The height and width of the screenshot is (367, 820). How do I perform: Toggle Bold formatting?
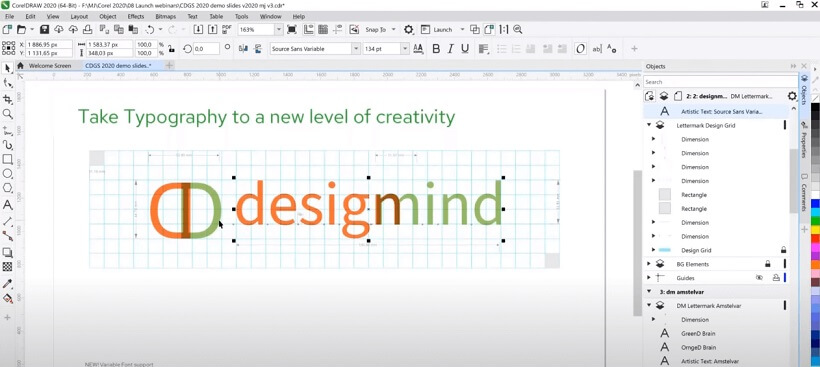click(436, 49)
